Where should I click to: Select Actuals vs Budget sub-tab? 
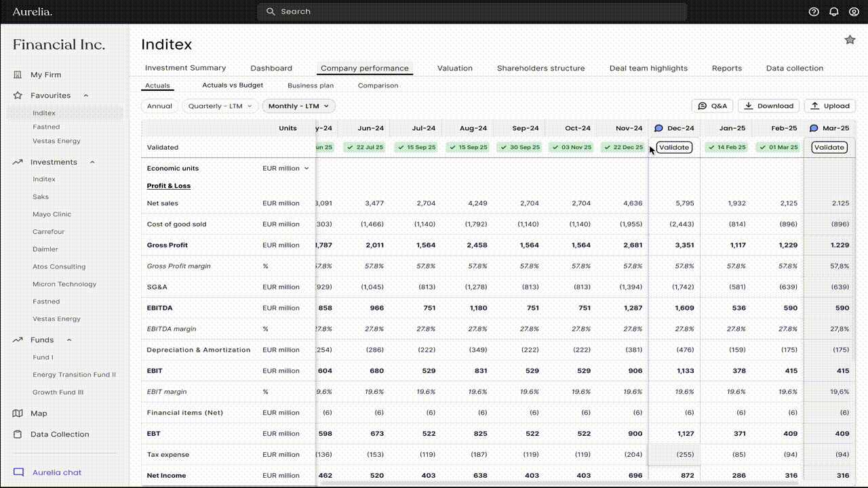pyautogui.click(x=233, y=85)
